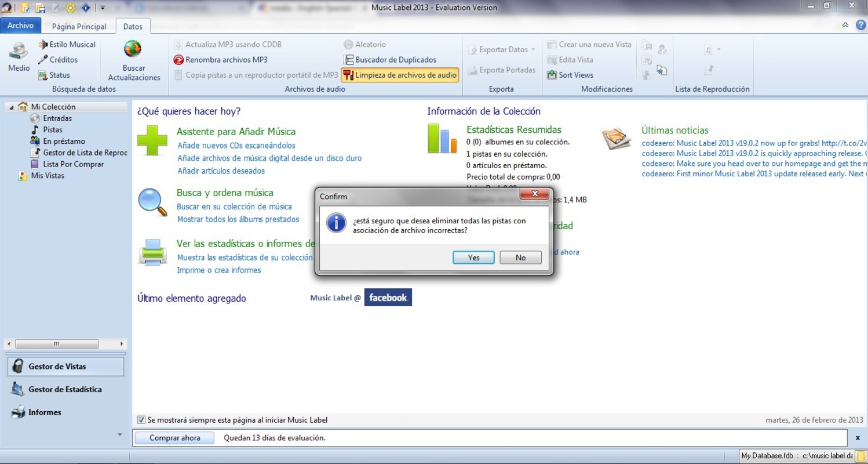Click the copy-settings documents icon in Modificaciones
868x464 pixels.
click(x=662, y=70)
